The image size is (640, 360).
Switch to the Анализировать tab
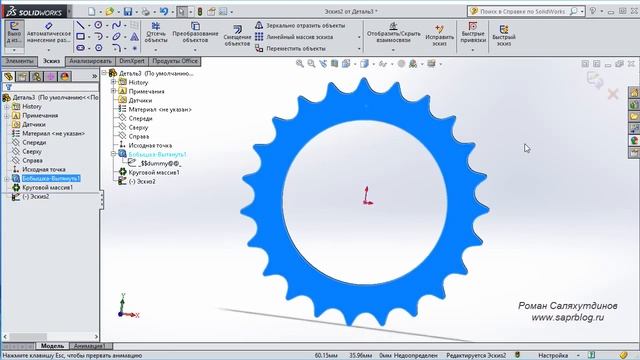90,61
